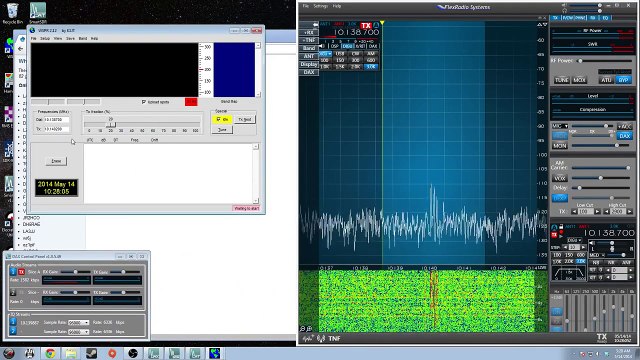The height and width of the screenshot is (360, 640).
Task: Open SmartSDR desktop shortcut icon
Action: pyautogui.click(x=38, y=13)
